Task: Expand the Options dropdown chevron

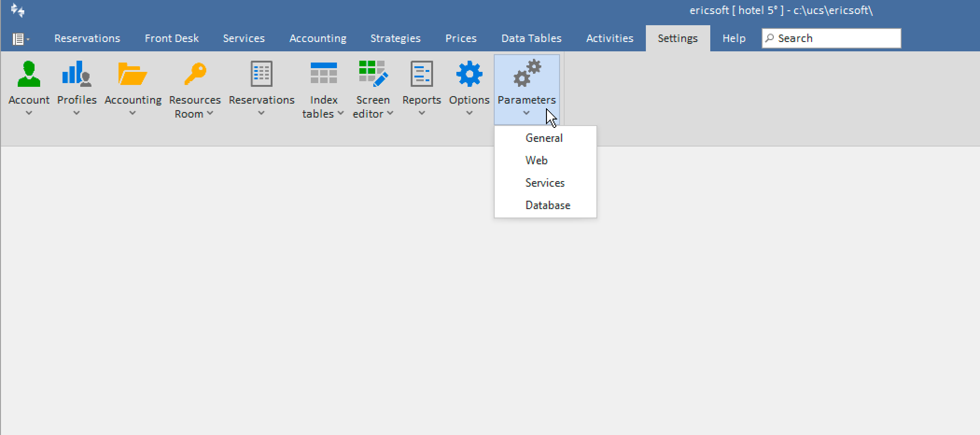Action: [469, 113]
